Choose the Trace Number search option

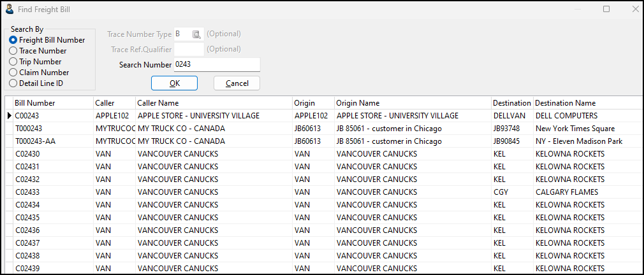click(13, 51)
